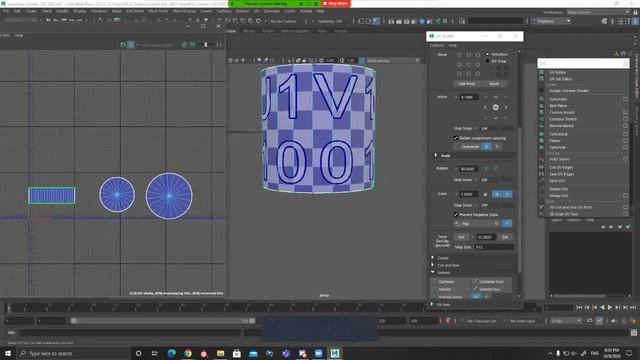Go to start of playback range

tap(579, 307)
